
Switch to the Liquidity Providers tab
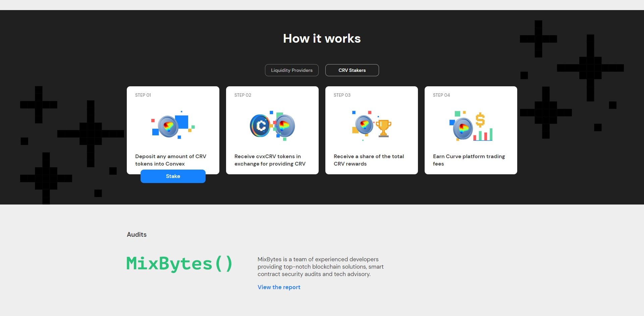(x=291, y=70)
